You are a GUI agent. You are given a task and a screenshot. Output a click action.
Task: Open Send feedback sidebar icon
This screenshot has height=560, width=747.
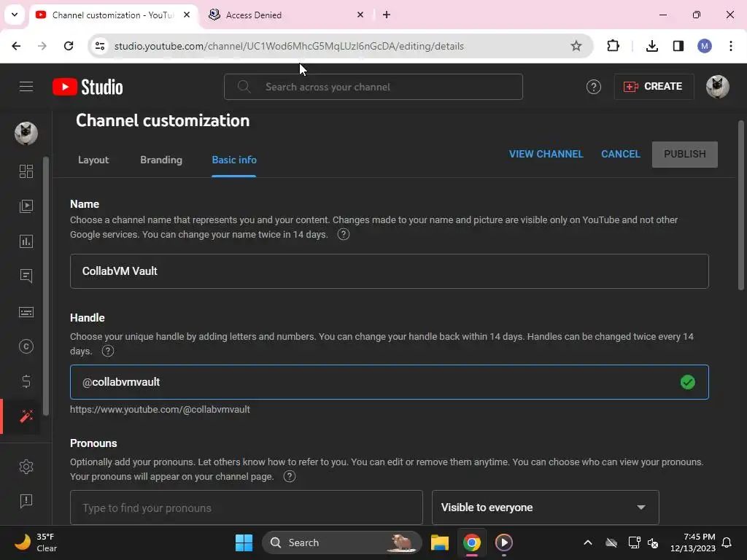26,501
